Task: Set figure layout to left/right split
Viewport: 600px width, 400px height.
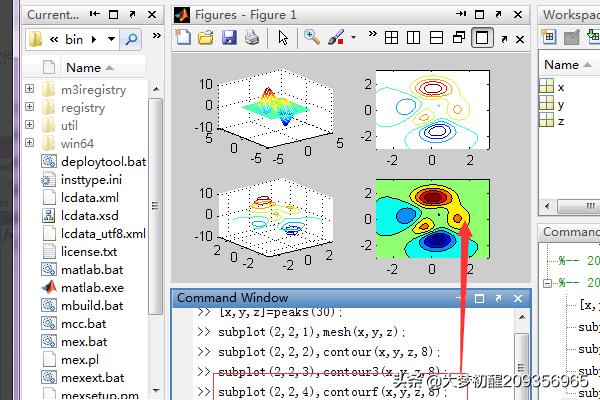Action: coord(413,38)
